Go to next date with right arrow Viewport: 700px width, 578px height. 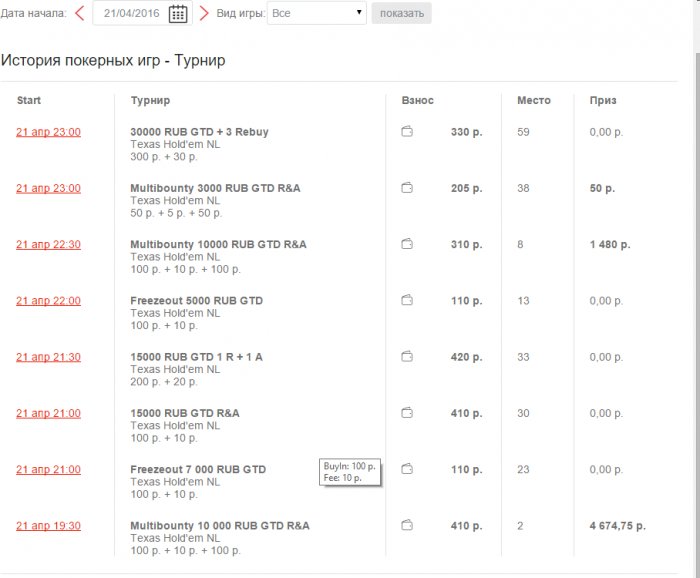[x=204, y=13]
